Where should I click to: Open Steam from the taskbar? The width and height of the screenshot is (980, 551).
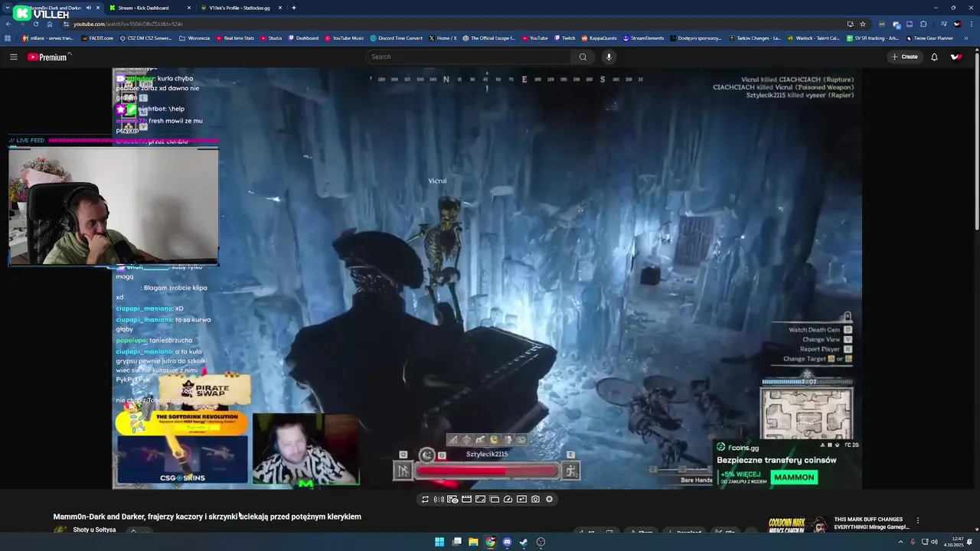pos(524,542)
